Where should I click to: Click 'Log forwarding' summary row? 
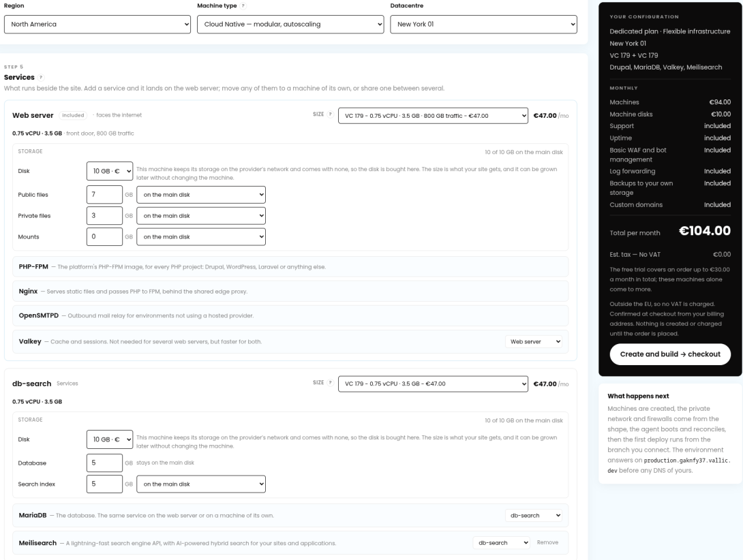(670, 171)
